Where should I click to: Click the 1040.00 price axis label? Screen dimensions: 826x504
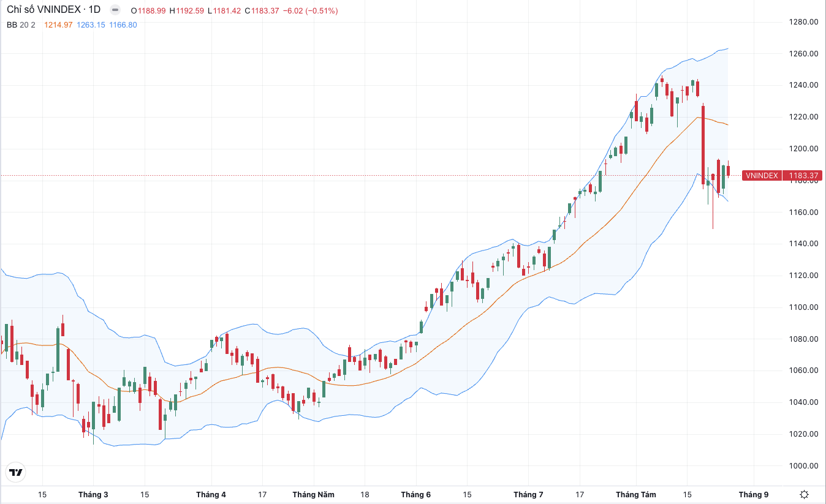[x=804, y=402]
